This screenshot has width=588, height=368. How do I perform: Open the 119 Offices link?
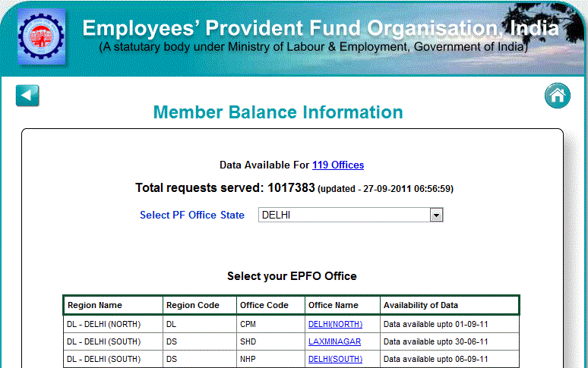click(338, 165)
